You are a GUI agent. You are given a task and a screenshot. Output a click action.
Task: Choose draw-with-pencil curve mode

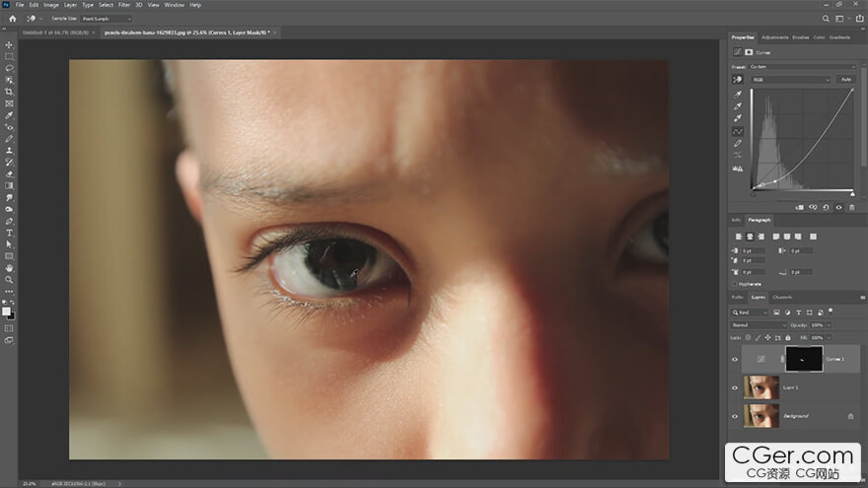(x=738, y=144)
